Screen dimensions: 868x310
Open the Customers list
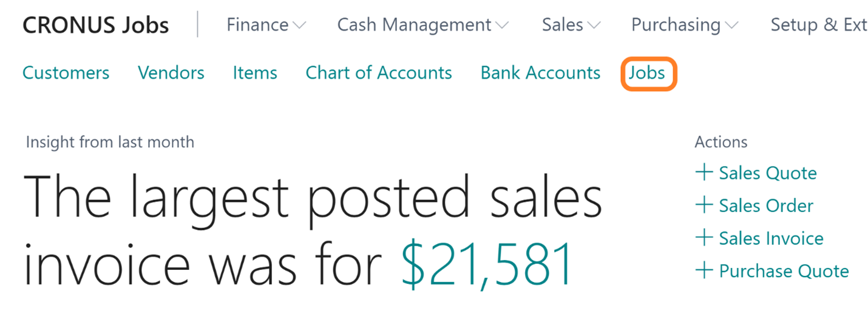(66, 73)
